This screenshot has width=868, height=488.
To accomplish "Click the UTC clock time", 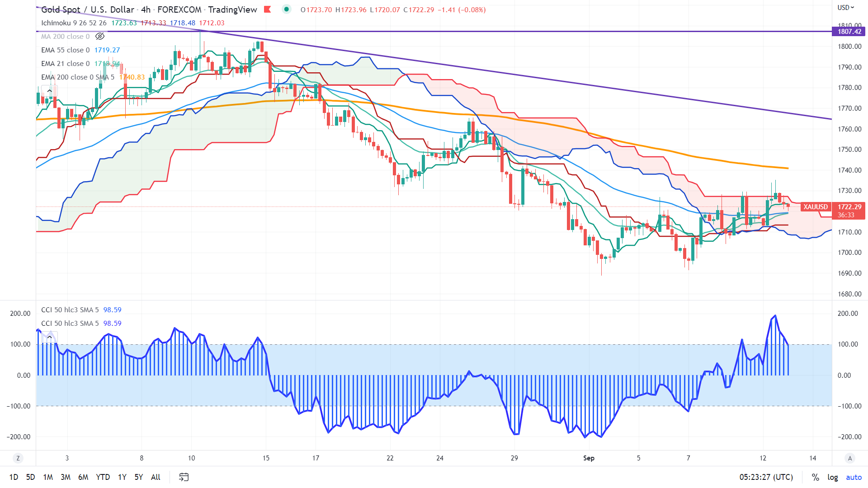I will coord(766,477).
